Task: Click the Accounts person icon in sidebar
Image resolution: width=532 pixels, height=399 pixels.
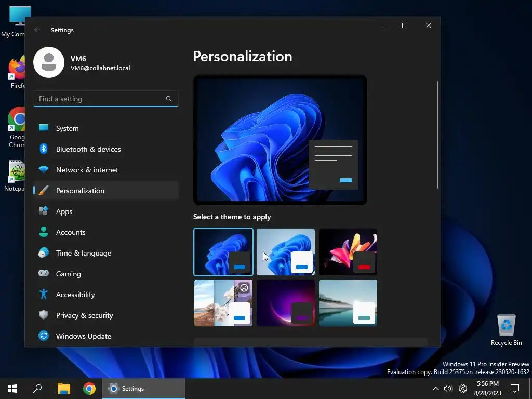Action: [44, 232]
